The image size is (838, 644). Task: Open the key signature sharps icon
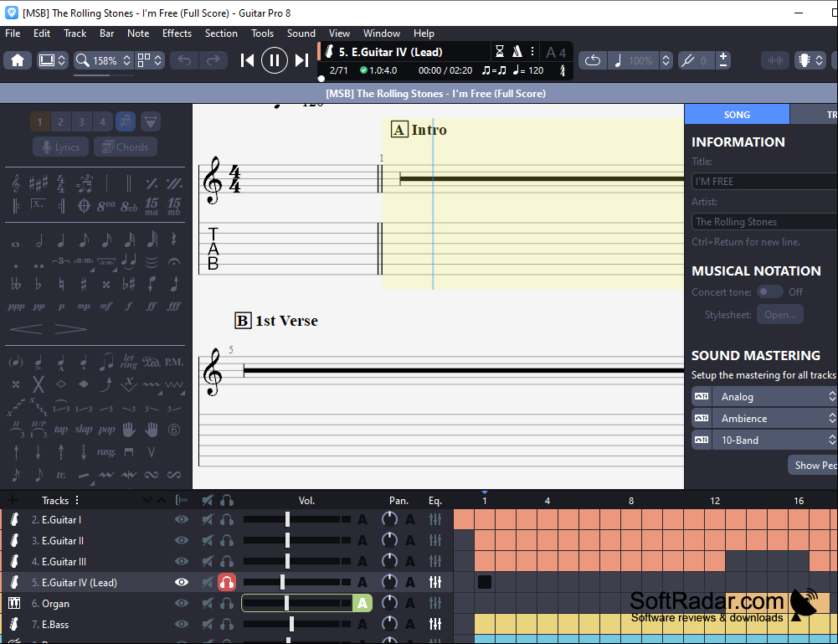pos(38,183)
